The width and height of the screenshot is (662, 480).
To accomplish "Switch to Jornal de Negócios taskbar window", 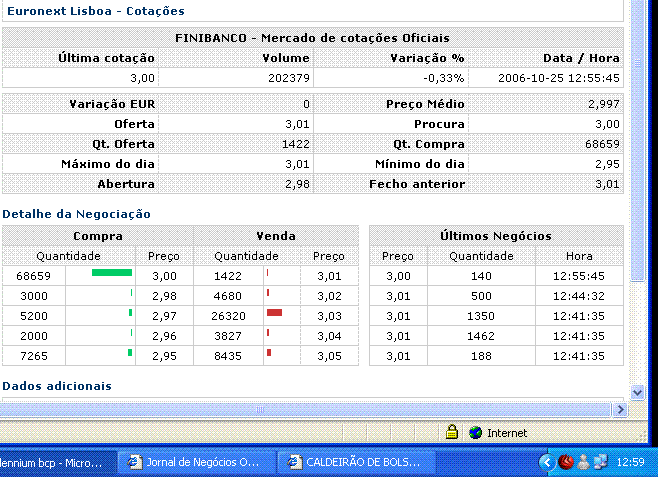I will tap(196, 463).
